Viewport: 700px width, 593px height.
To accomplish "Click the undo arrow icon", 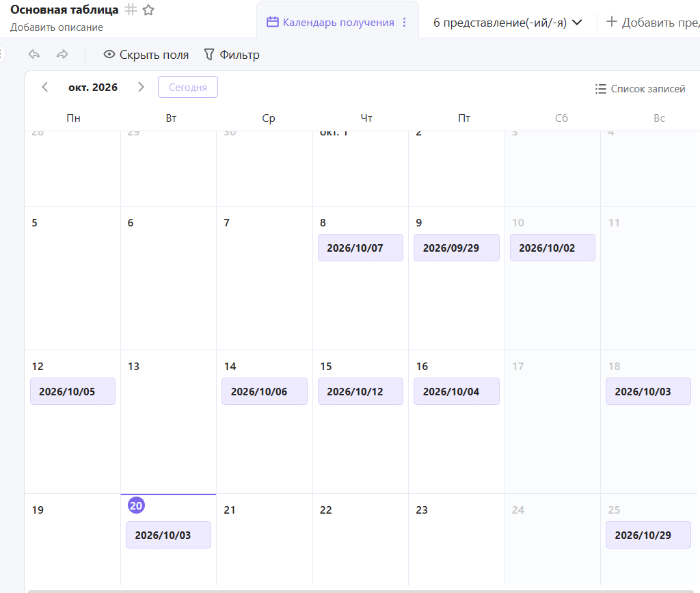I will (x=34, y=55).
